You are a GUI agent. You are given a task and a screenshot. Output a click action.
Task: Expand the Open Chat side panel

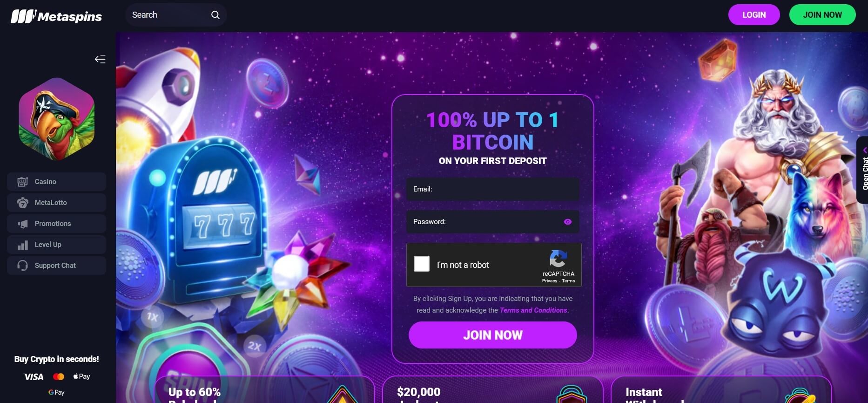pos(863,170)
